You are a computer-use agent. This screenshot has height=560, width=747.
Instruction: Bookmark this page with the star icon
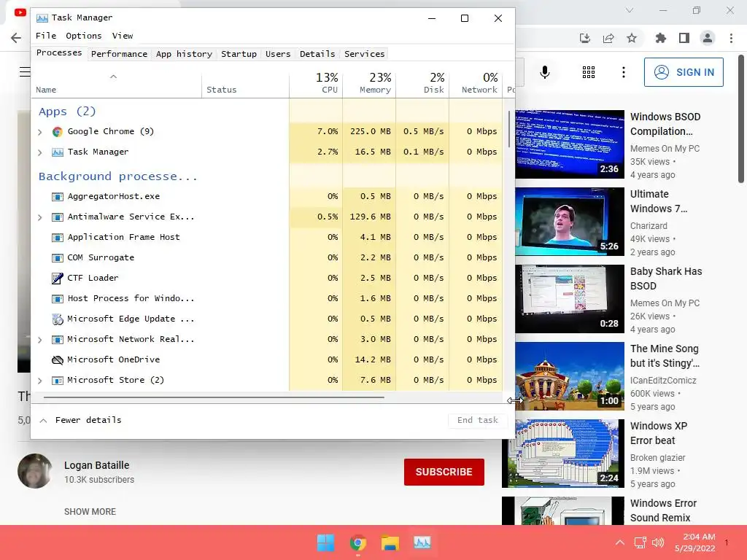pyautogui.click(x=632, y=38)
